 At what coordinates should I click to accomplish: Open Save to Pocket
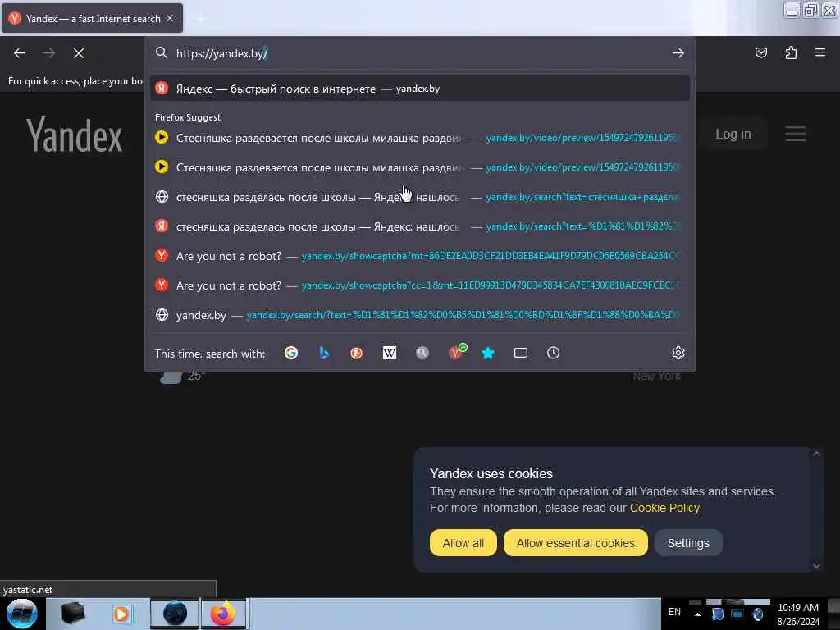click(760, 52)
